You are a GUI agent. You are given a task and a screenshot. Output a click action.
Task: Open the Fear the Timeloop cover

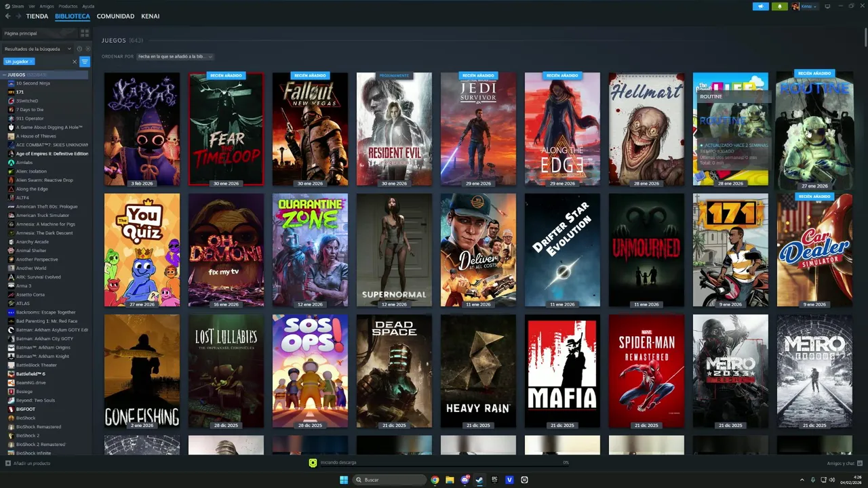point(226,129)
